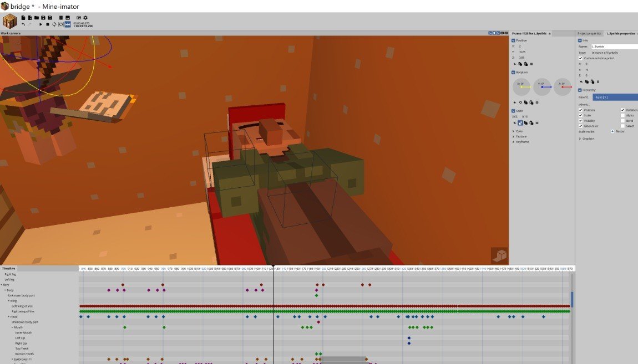Click the Mine-imator chest logo
Image resolution: width=638 pixels, height=364 pixels.
(x=10, y=21)
